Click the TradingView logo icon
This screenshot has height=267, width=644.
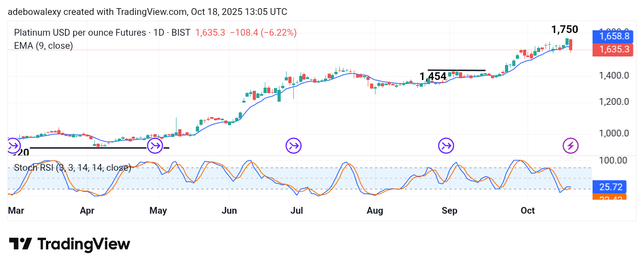click(x=20, y=244)
